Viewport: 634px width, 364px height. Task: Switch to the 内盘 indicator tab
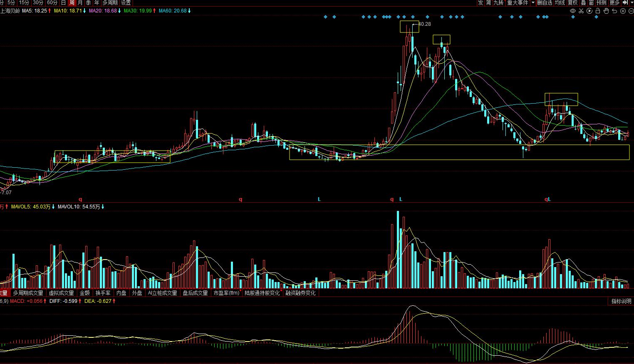[x=121, y=293]
